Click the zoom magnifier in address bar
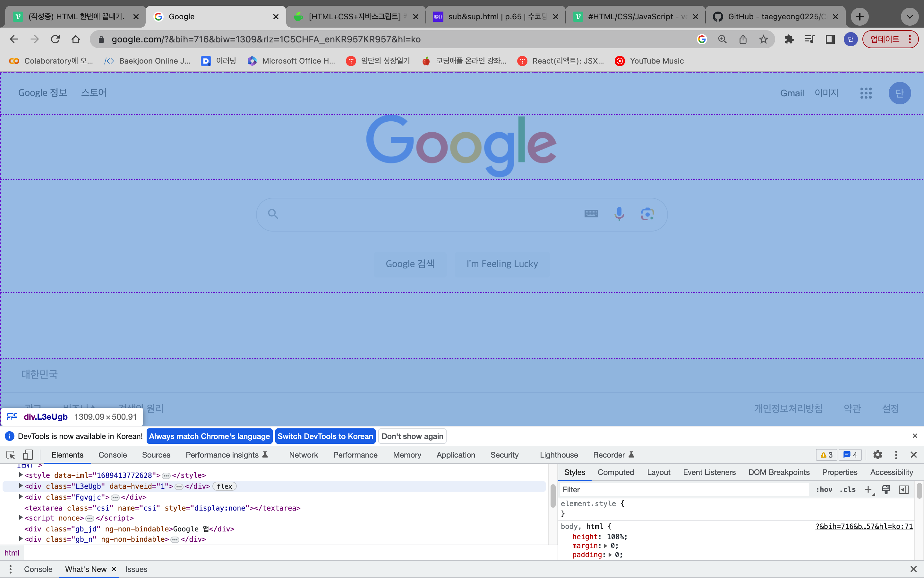The image size is (924, 578). pos(723,39)
